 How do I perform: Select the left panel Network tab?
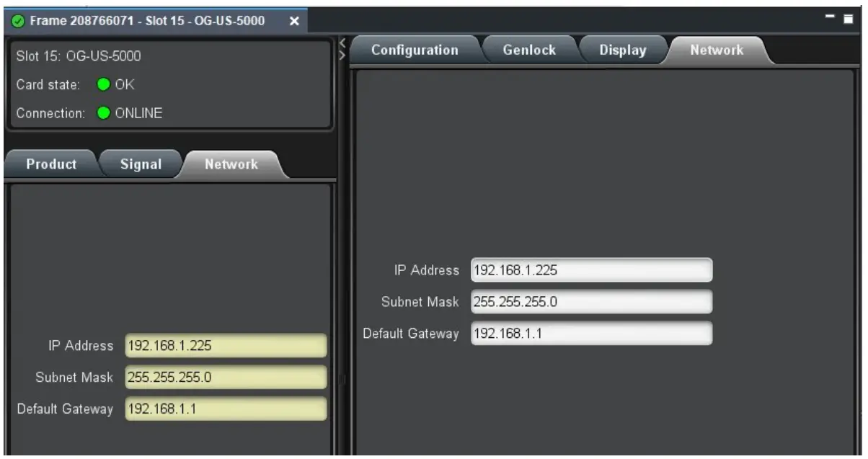pyautogui.click(x=231, y=164)
